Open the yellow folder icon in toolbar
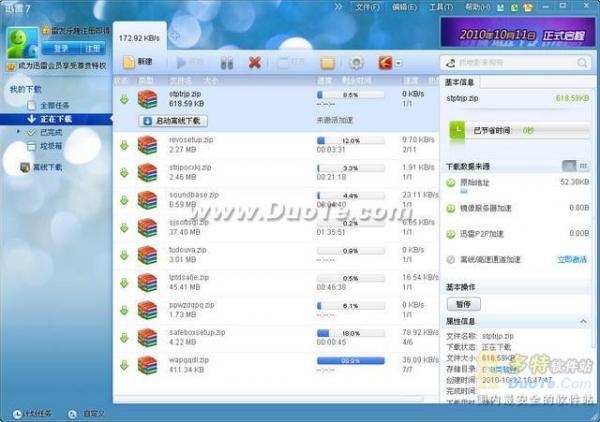Viewport: 600px width, 422px height. click(325, 62)
